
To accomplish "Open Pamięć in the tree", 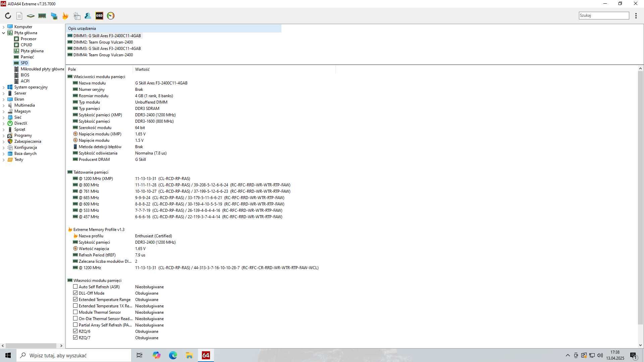I will pos(27,57).
